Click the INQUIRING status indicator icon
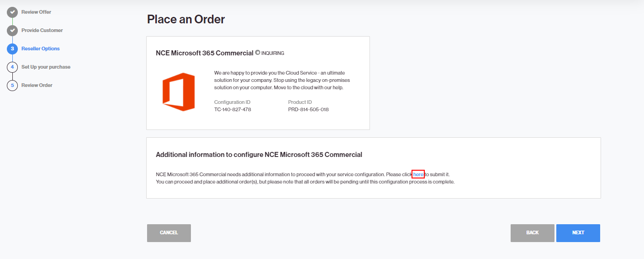 click(x=258, y=53)
